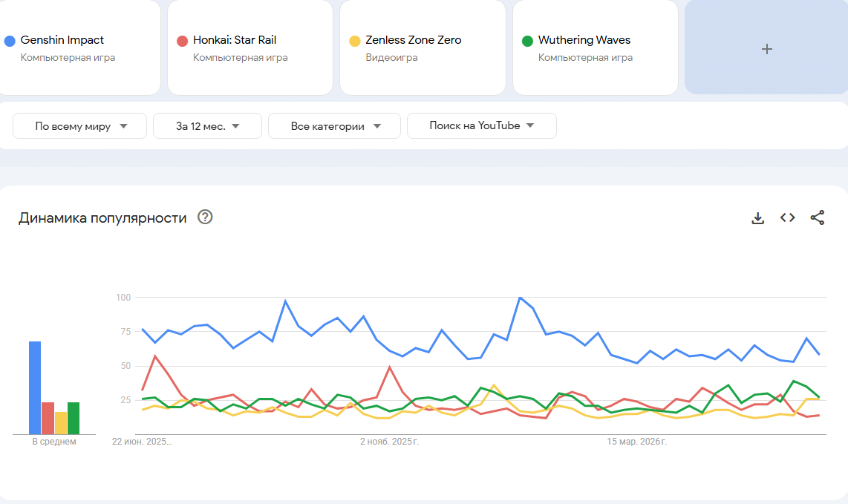Open the help question mark icon

pos(205,217)
